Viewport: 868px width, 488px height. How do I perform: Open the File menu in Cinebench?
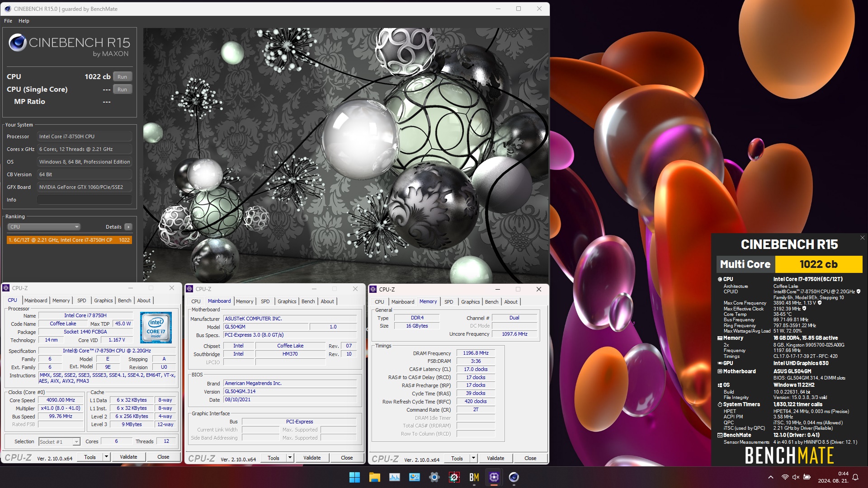pos(8,21)
